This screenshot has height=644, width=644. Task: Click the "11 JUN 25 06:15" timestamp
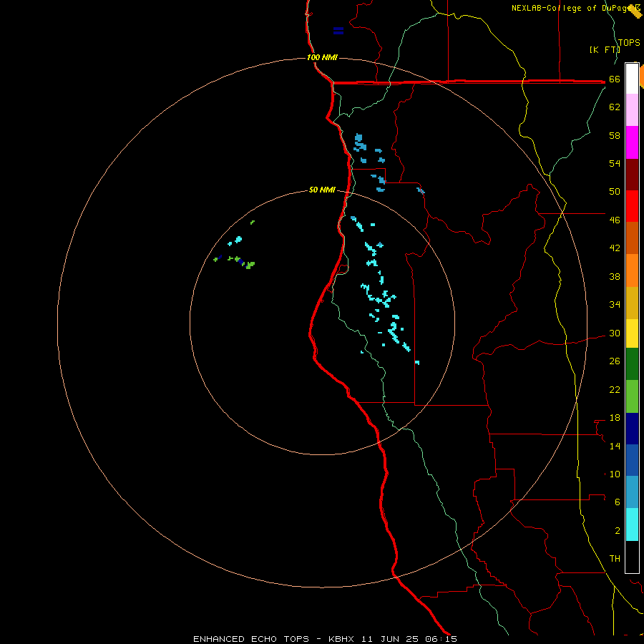point(409,639)
